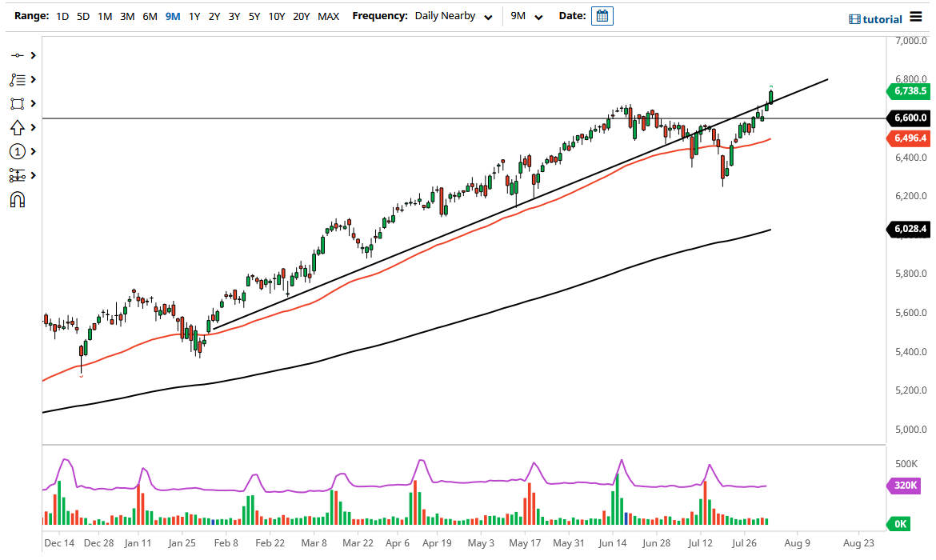Open the Daily Nearby frequency dropdown

[x=454, y=15]
